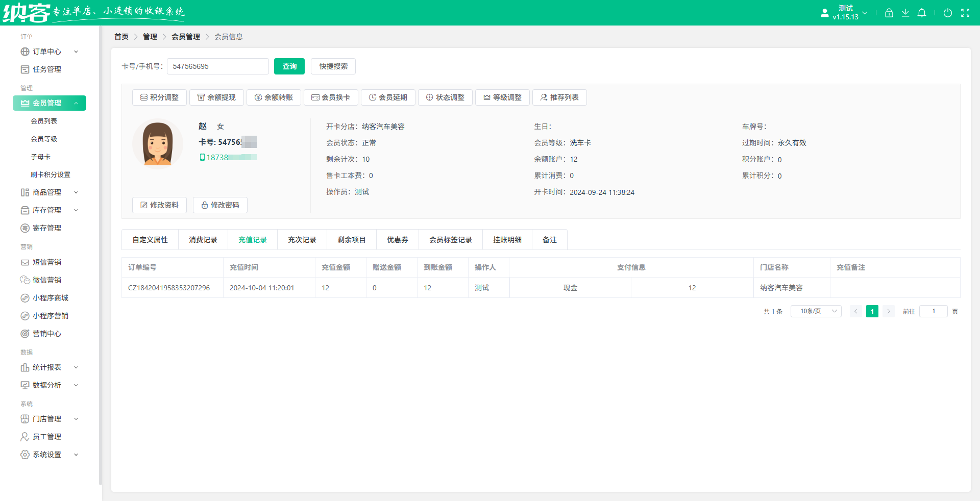Image resolution: width=980 pixels, height=501 pixels.
Task: Click the power/logout icon
Action: (x=948, y=13)
